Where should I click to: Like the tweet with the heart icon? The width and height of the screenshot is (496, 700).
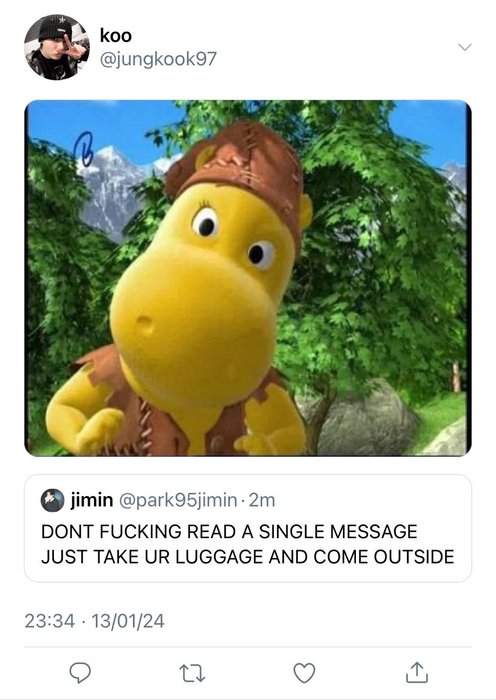pyautogui.click(x=304, y=673)
